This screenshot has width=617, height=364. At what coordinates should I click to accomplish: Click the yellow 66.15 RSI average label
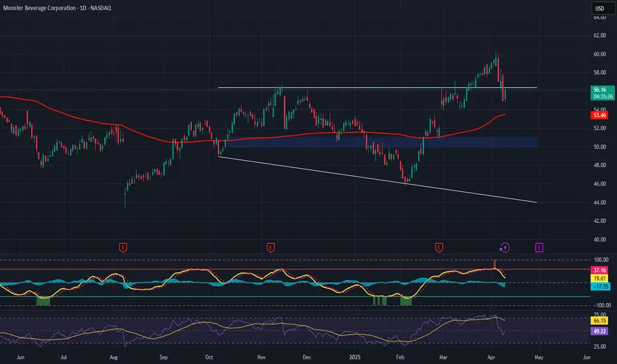(599, 321)
